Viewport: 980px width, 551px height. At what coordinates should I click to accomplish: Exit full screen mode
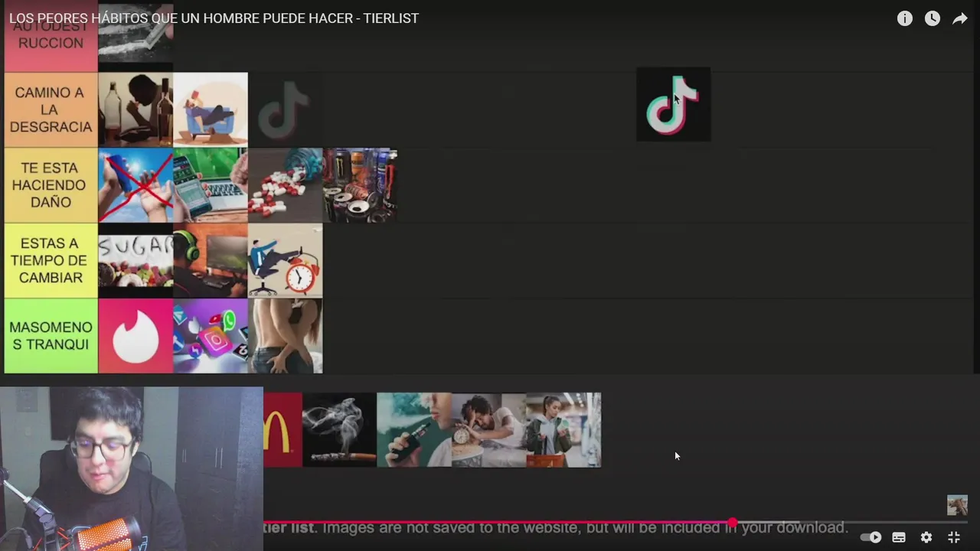tap(954, 537)
